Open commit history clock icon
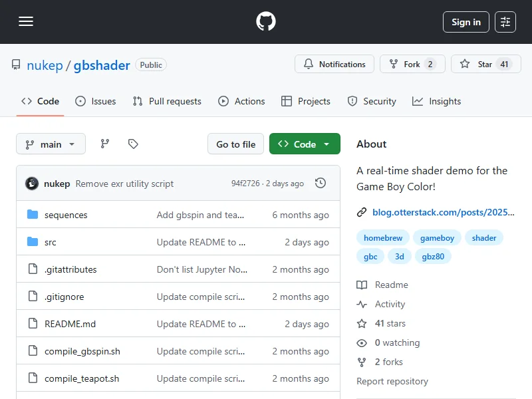 (x=321, y=183)
